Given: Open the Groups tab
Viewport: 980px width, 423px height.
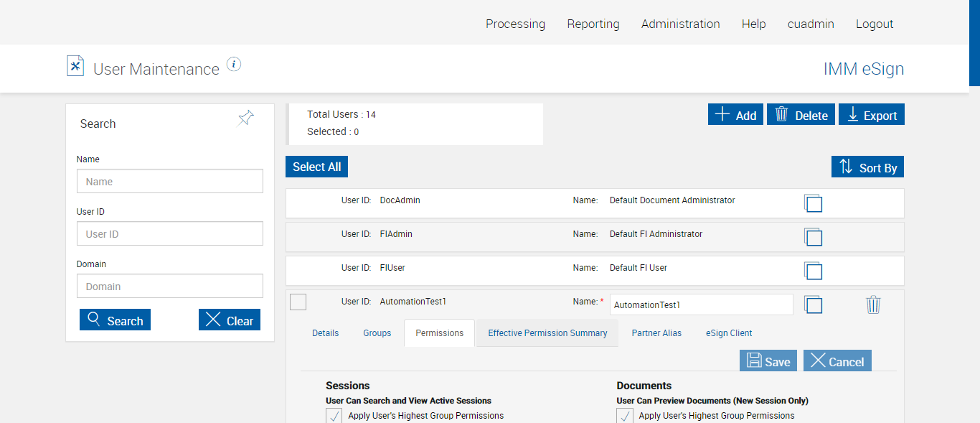Looking at the screenshot, I should pos(377,333).
